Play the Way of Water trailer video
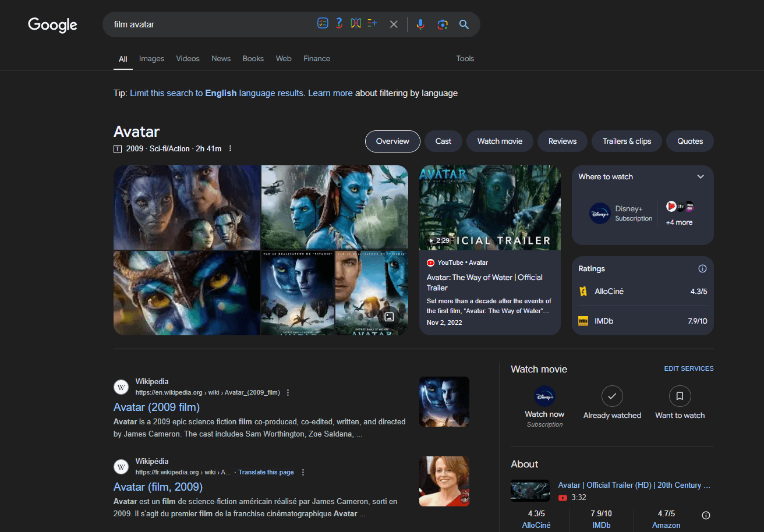 point(490,208)
